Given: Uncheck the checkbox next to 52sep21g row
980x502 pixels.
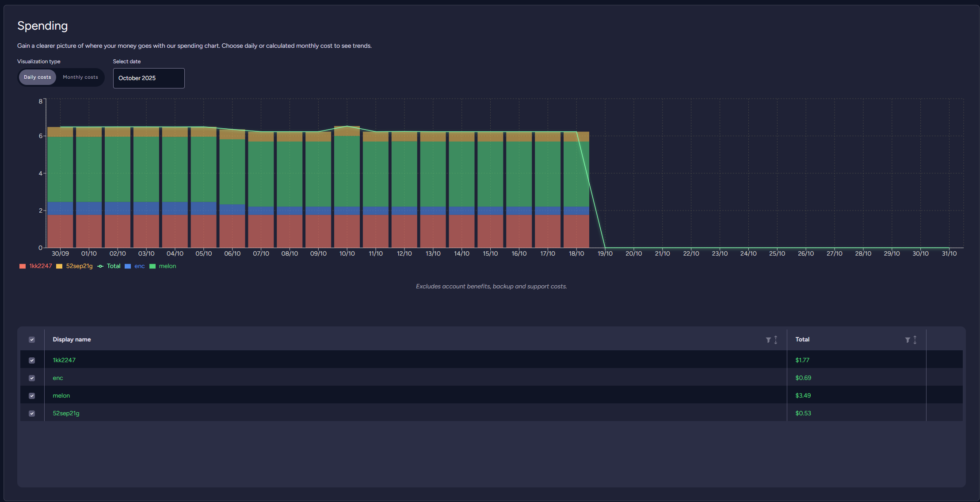Looking at the screenshot, I should point(32,413).
